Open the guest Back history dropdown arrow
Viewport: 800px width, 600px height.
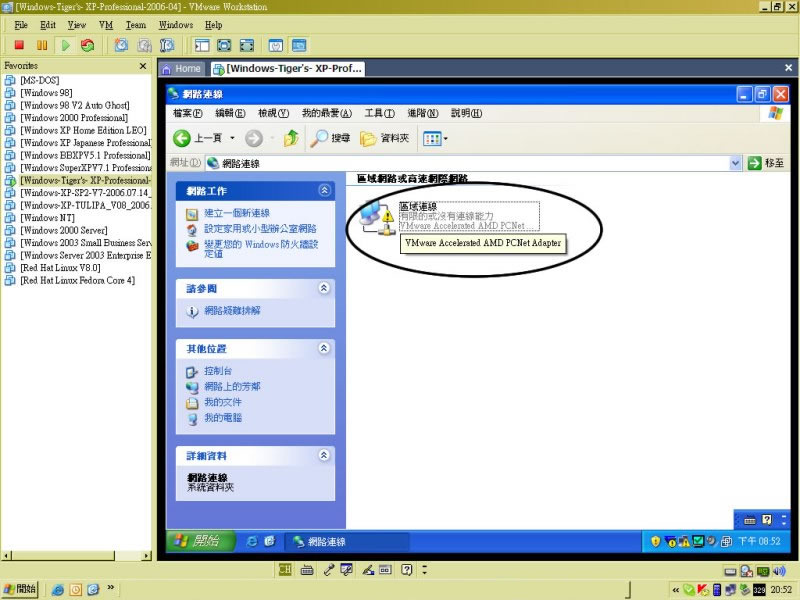tap(232, 138)
